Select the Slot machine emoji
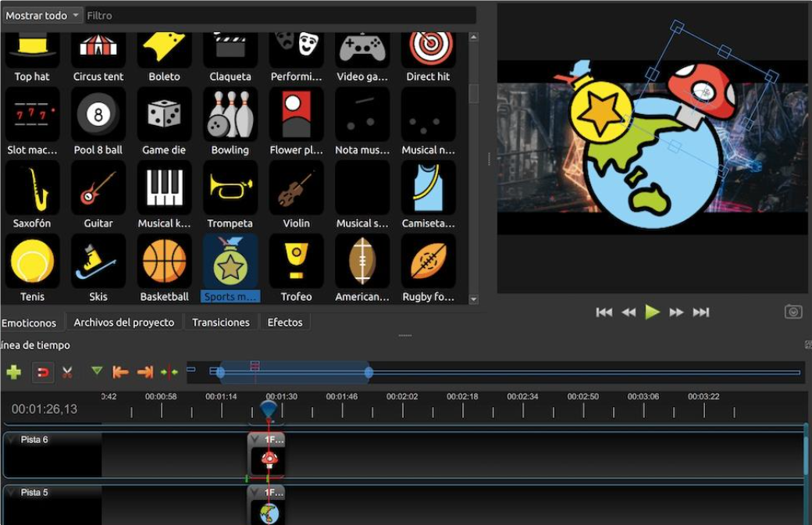Image resolution: width=812 pixels, height=525 pixels. point(32,122)
